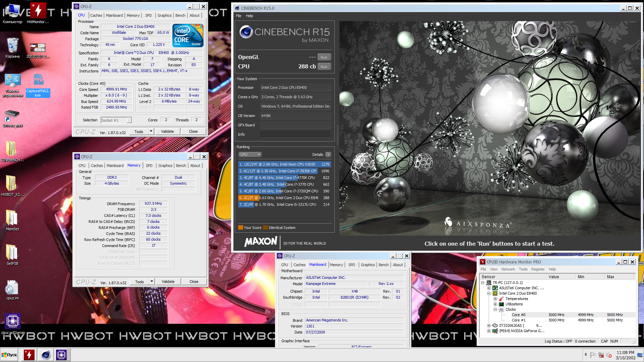644x362 pixels.
Task: Click Tools button in top CPU-Z window
Action: click(x=139, y=132)
